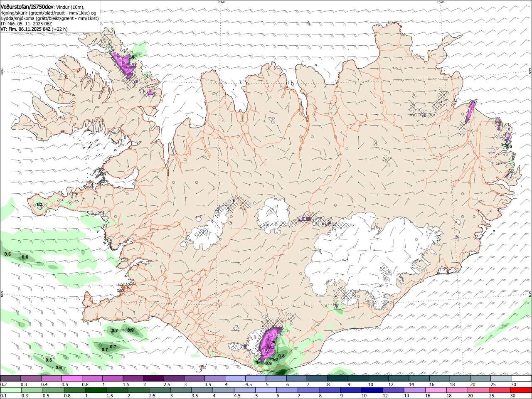
Task: Click the '0.2' label in the upper legend
Action: point(4,384)
